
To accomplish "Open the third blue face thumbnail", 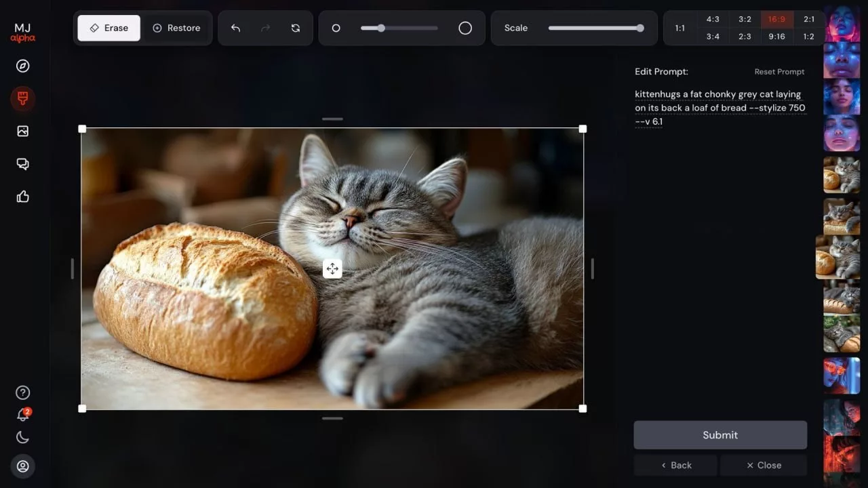I will point(842,97).
